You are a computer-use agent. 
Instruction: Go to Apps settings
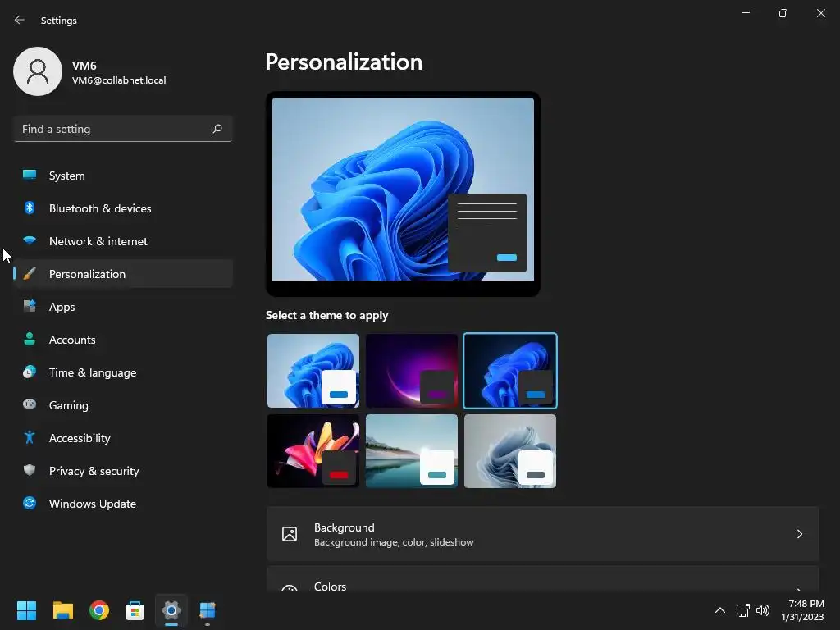[x=123, y=307]
